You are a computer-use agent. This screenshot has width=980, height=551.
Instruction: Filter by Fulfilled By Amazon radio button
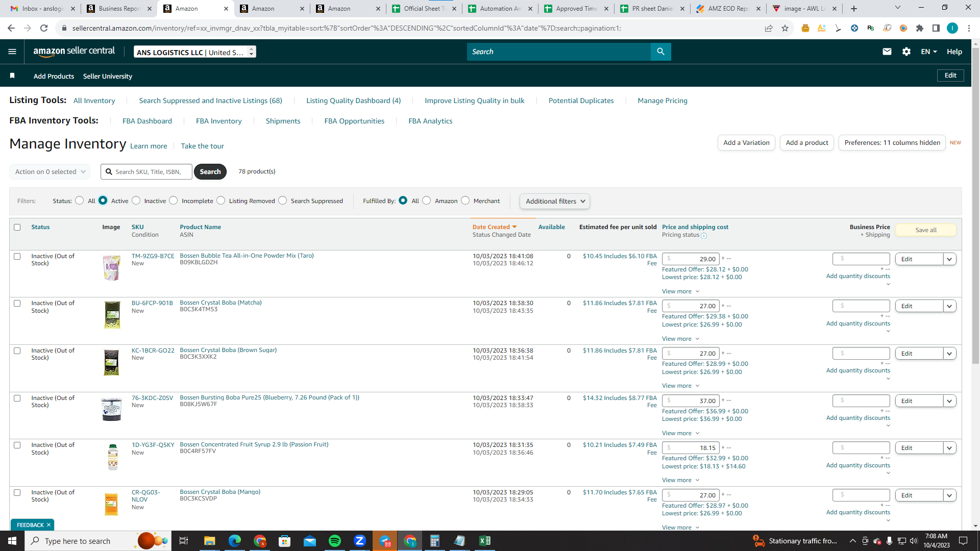tap(427, 201)
